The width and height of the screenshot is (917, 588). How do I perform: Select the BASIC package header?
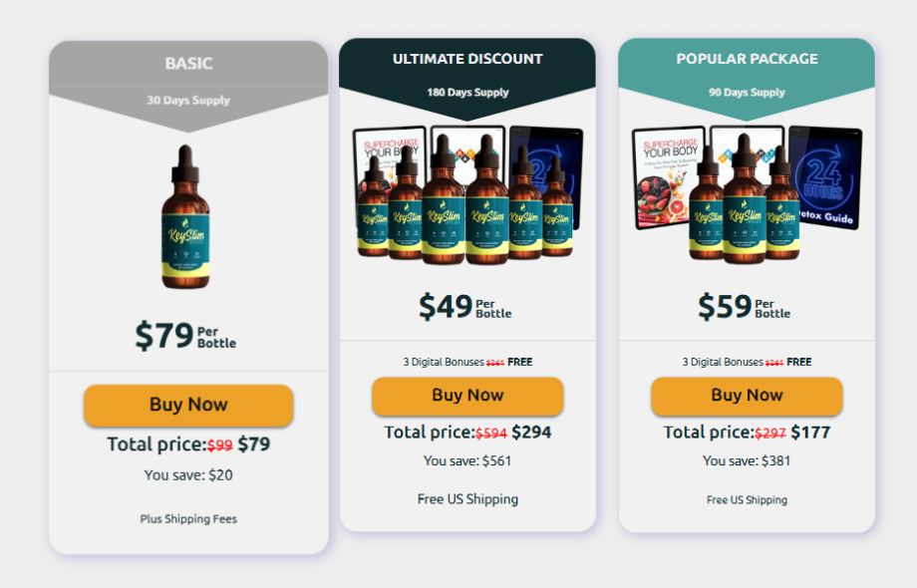pyautogui.click(x=188, y=63)
